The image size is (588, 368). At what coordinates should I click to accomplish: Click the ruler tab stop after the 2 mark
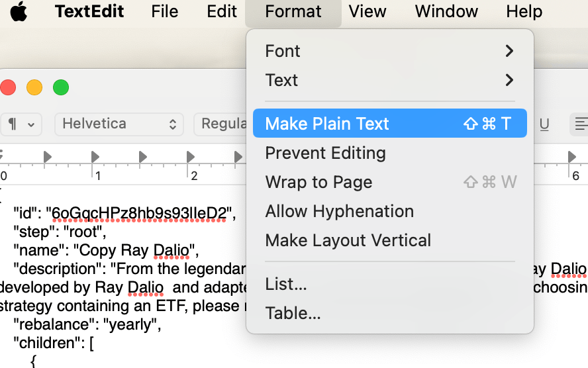tap(238, 157)
